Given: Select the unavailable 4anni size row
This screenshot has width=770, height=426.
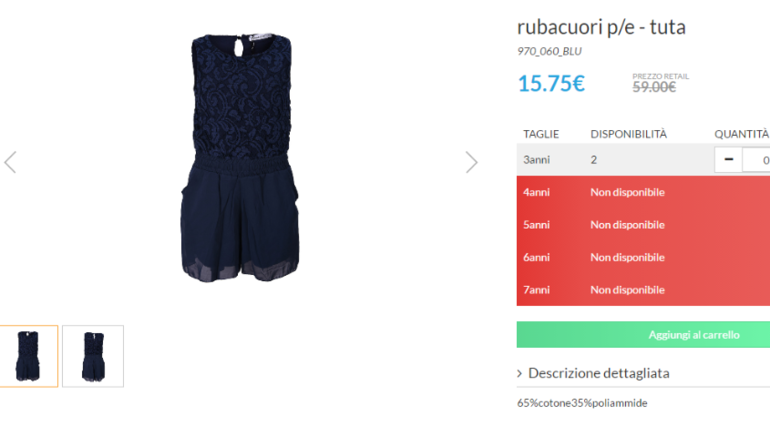Looking at the screenshot, I should coord(643,192).
